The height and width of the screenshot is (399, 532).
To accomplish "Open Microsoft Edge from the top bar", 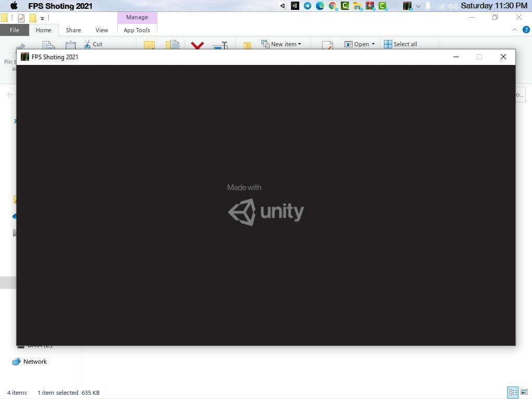I will coord(320,5).
